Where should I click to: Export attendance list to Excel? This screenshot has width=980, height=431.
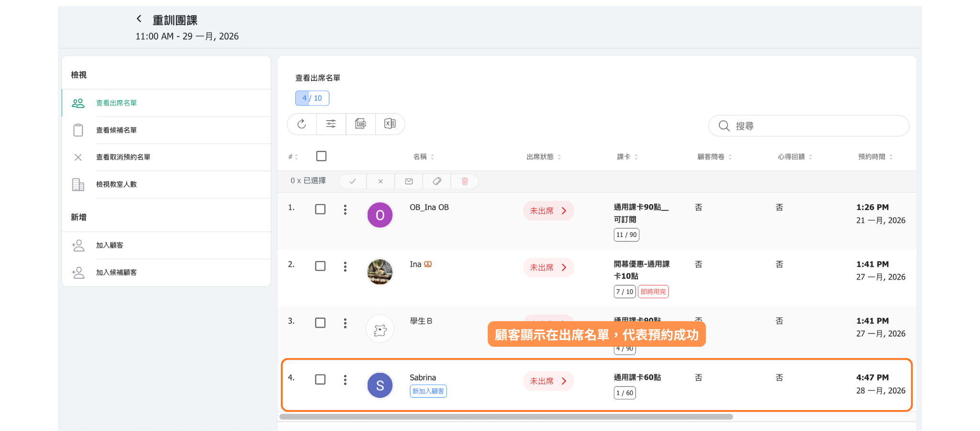click(390, 124)
